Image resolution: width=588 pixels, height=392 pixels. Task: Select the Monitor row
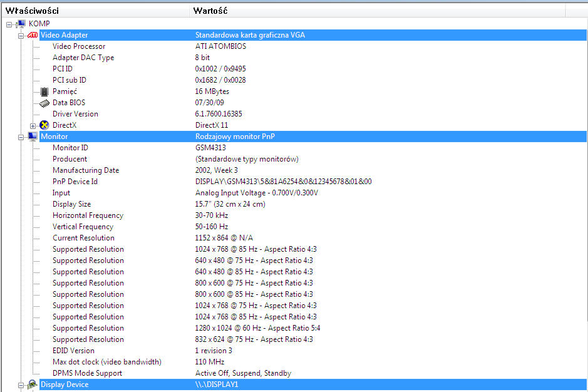(x=313, y=137)
